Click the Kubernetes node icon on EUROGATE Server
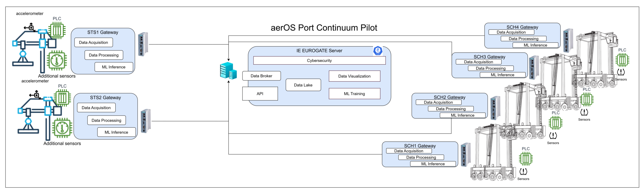This screenshot has width=644, height=193. tap(378, 51)
